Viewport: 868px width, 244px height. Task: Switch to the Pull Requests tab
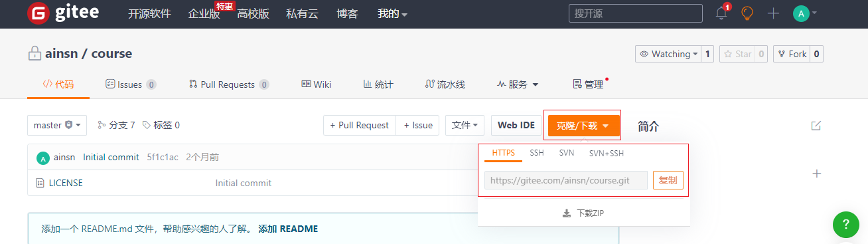229,84
